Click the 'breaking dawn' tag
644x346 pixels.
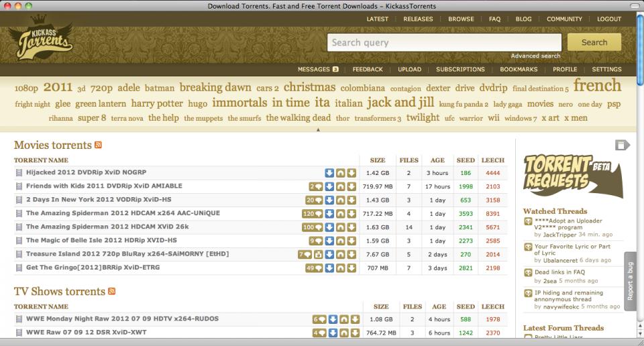coord(215,87)
